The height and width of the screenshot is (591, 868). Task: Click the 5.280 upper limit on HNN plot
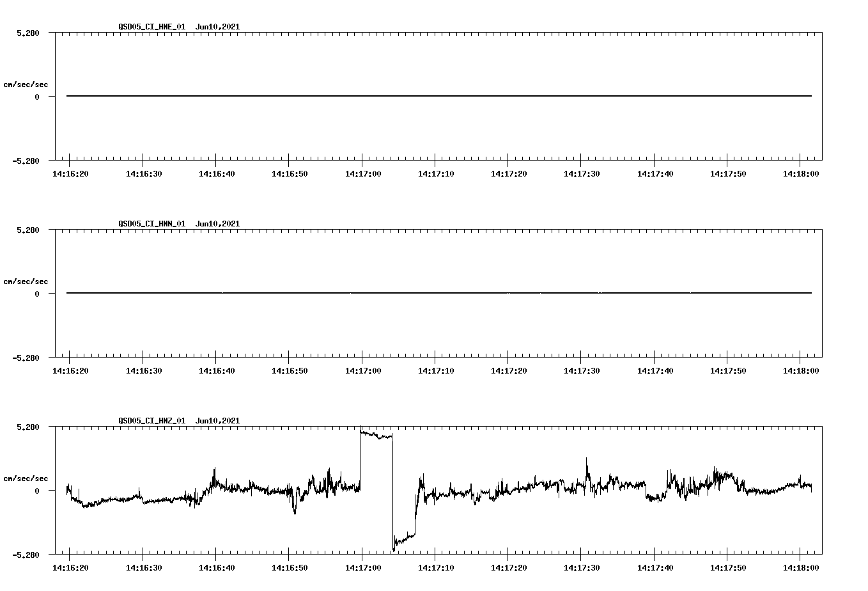click(28, 230)
